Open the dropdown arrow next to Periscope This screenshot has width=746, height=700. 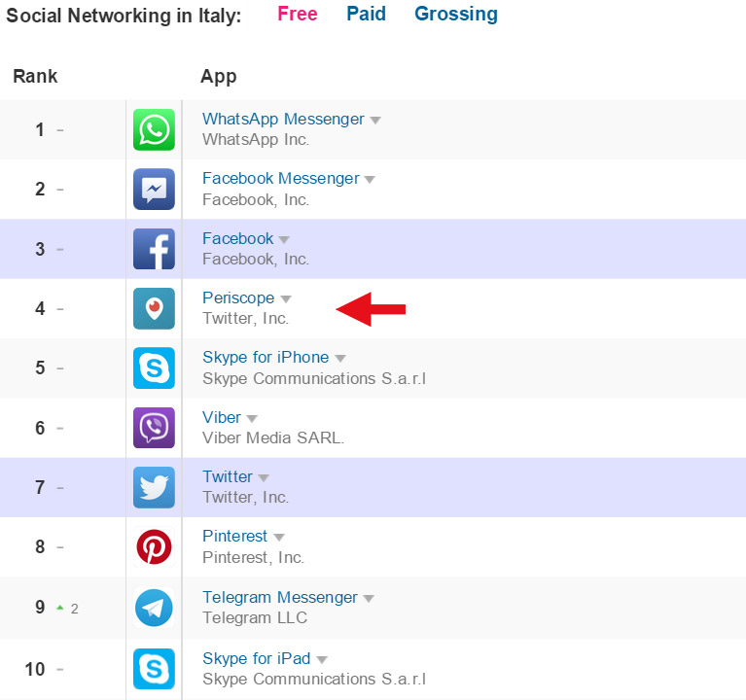coord(286,299)
